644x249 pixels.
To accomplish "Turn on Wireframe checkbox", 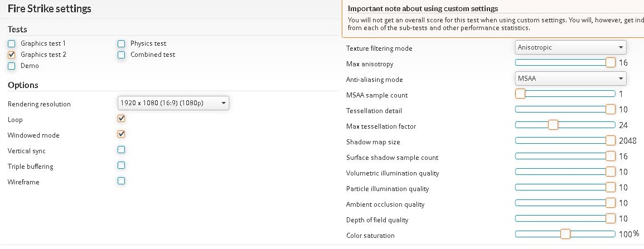I will tap(121, 181).
